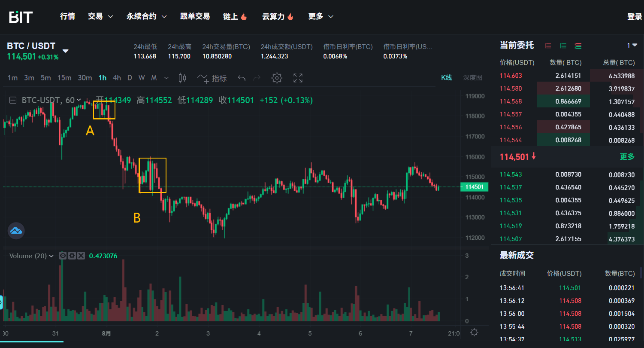Remove the Volume indicator with X
Viewport: 644px width, 348px height.
(x=81, y=256)
